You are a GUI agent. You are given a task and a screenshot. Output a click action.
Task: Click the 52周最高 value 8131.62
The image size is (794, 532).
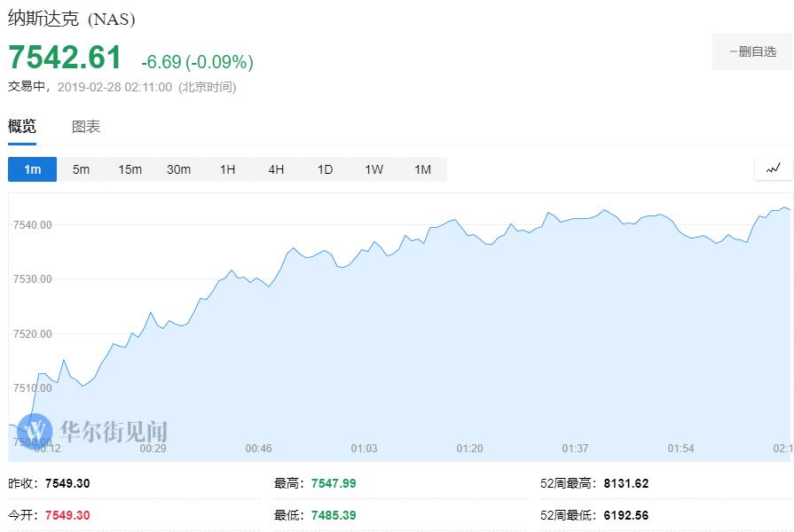click(625, 484)
